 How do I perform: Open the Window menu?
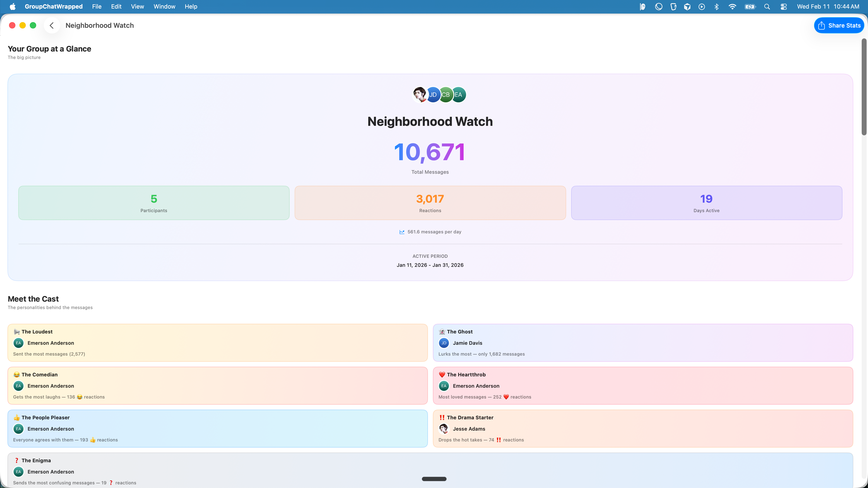coord(164,6)
